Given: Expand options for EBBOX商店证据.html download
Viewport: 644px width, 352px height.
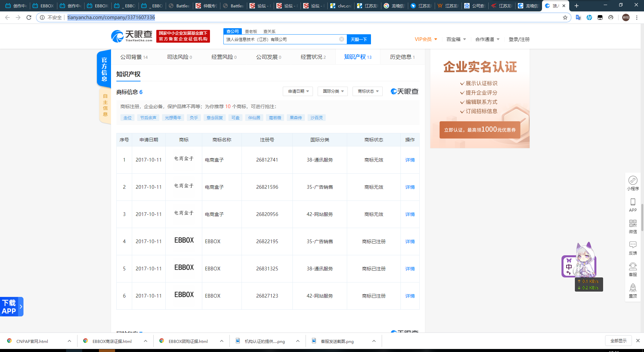Looking at the screenshot, I should [146, 341].
